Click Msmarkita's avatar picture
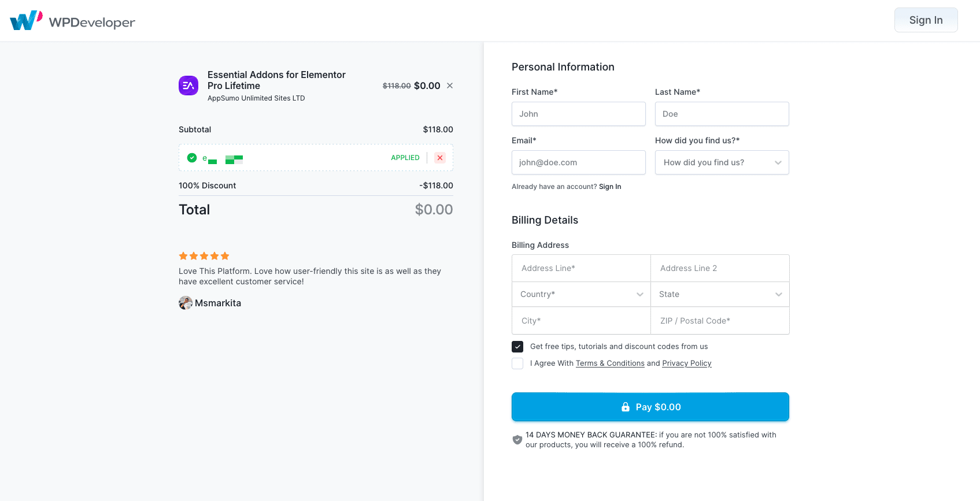The image size is (980, 501). tap(186, 303)
